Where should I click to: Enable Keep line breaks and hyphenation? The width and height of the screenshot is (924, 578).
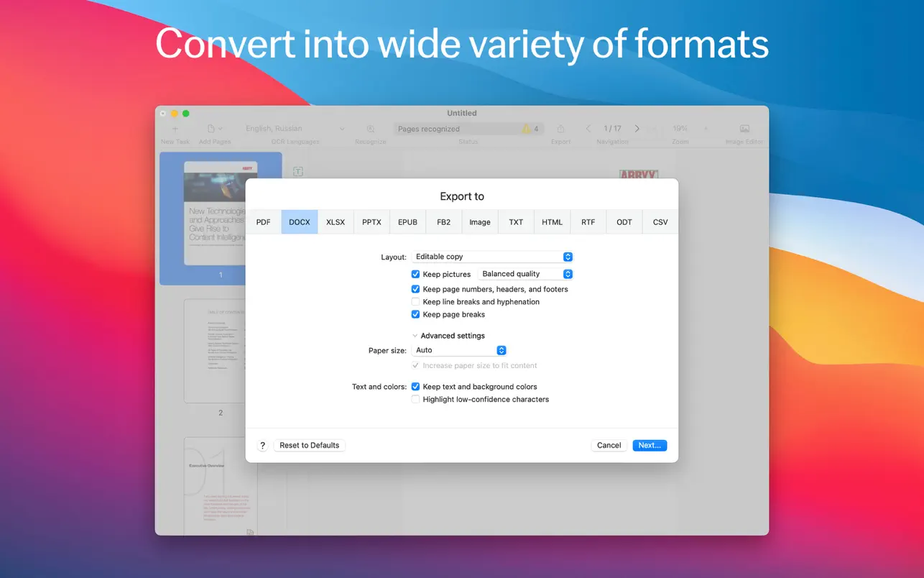click(x=415, y=302)
